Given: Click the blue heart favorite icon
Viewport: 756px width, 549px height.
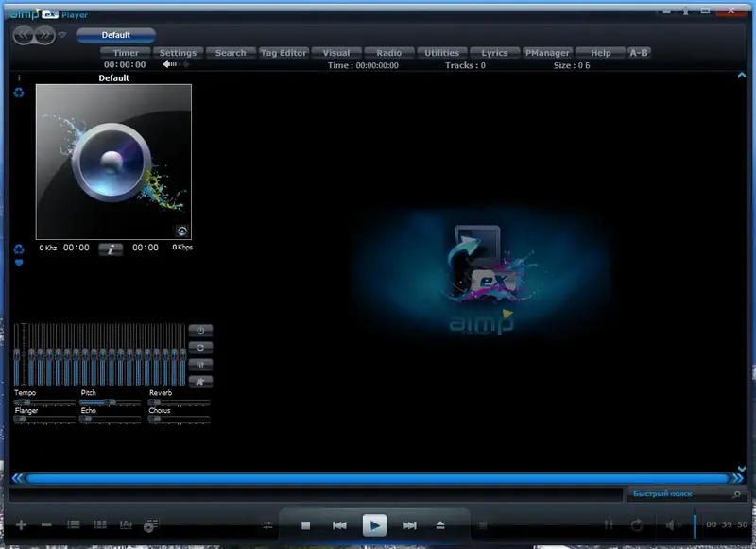Looking at the screenshot, I should click(19, 264).
